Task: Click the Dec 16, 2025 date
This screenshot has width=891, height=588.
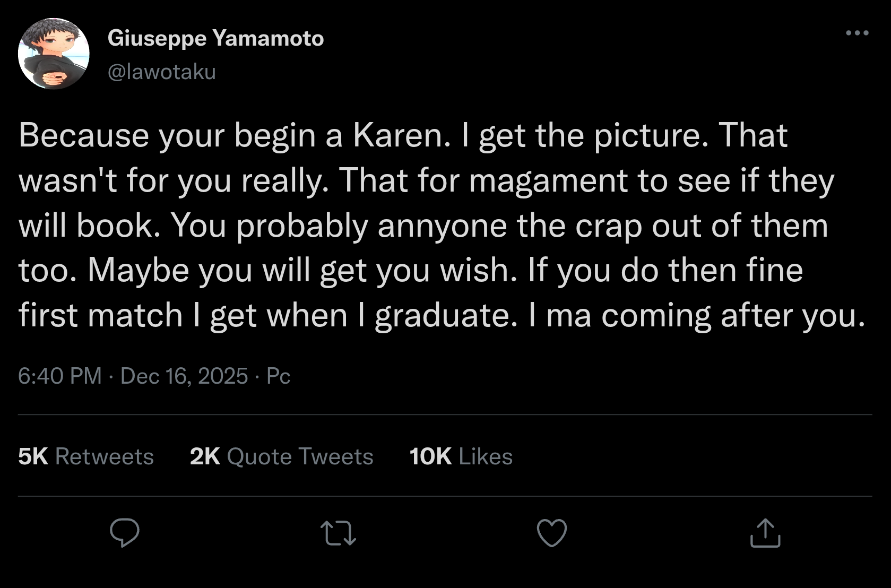Action: [x=184, y=376]
